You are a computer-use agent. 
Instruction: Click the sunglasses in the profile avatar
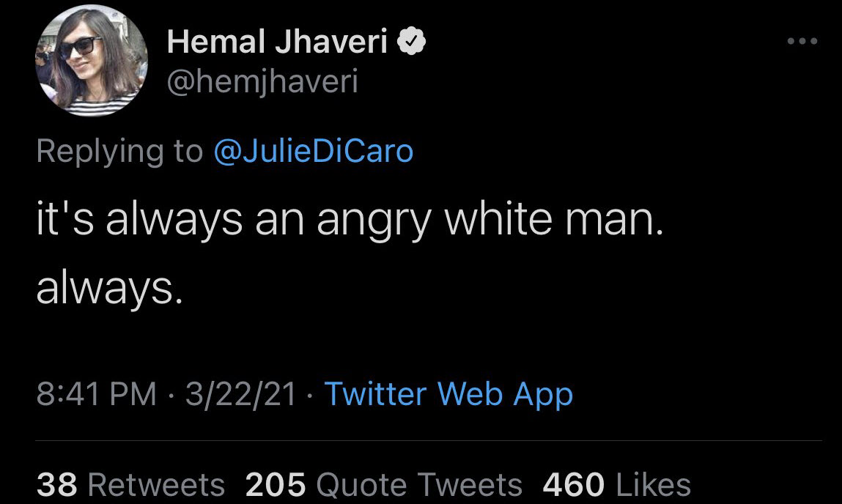[x=81, y=48]
